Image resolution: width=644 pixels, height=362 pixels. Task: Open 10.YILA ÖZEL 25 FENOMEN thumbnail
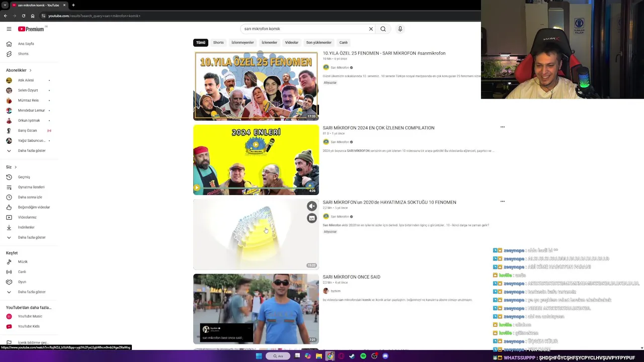[x=256, y=85]
